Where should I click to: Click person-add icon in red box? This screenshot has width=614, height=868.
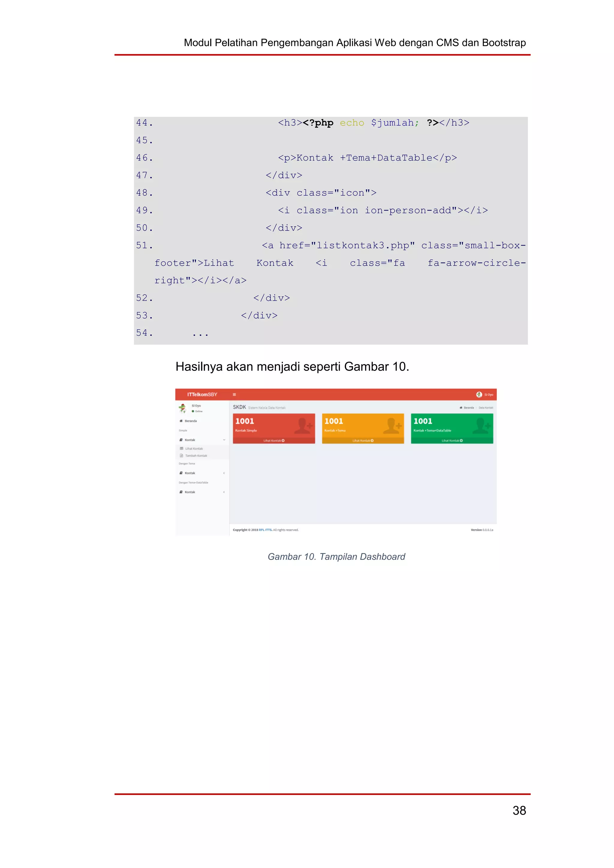[304, 426]
